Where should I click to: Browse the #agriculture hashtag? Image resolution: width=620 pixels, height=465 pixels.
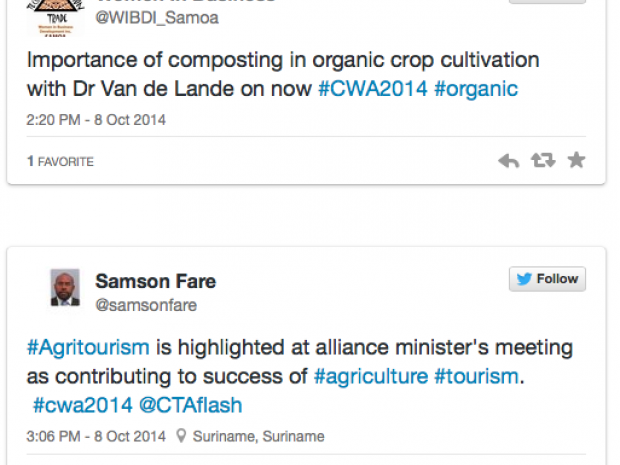[x=369, y=376]
